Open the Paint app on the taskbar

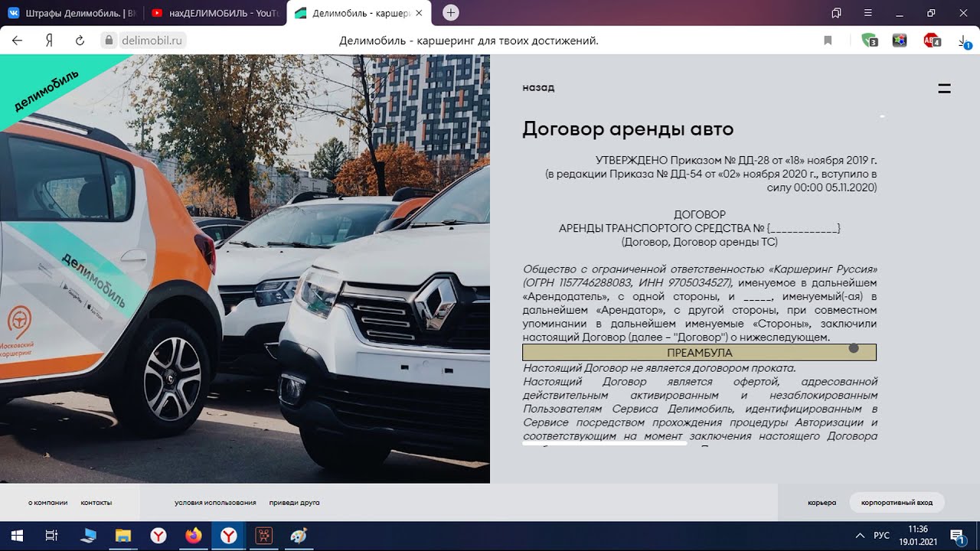(x=299, y=536)
